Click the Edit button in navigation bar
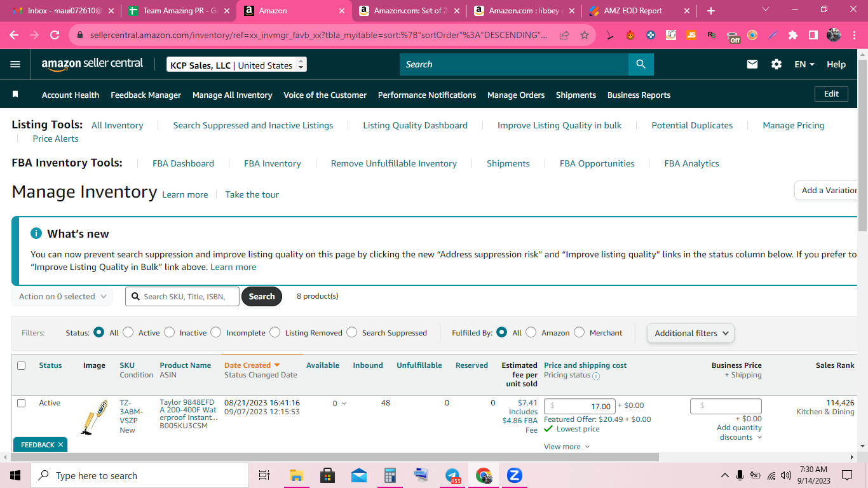Viewport: 868px width, 488px height. 831,93
